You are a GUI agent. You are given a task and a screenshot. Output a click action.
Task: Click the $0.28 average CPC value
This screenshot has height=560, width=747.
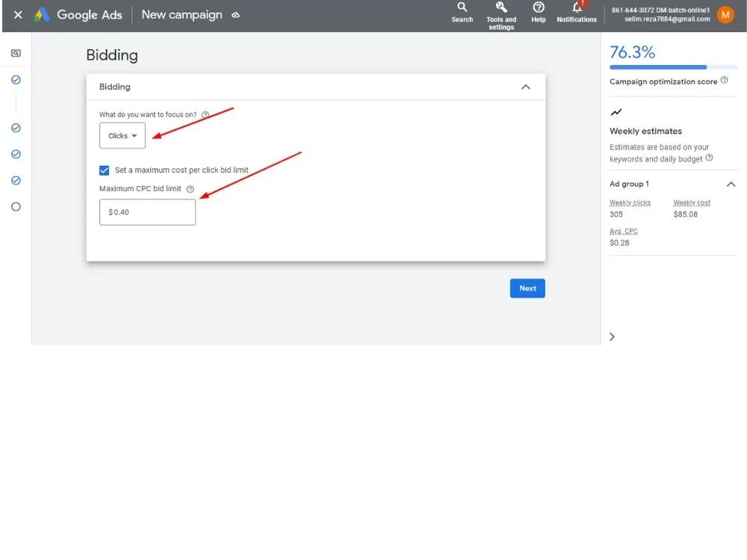click(x=619, y=243)
